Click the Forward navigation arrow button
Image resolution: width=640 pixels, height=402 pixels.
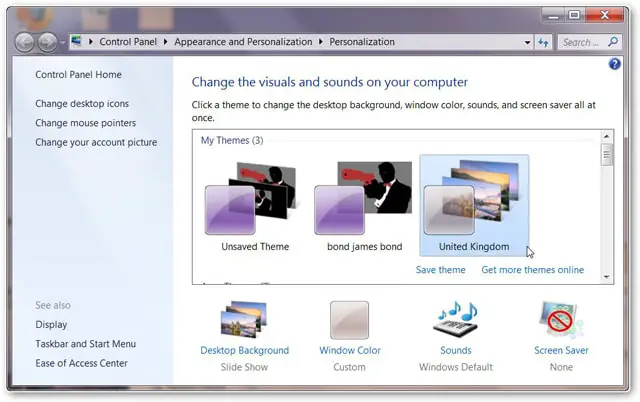click(47, 42)
